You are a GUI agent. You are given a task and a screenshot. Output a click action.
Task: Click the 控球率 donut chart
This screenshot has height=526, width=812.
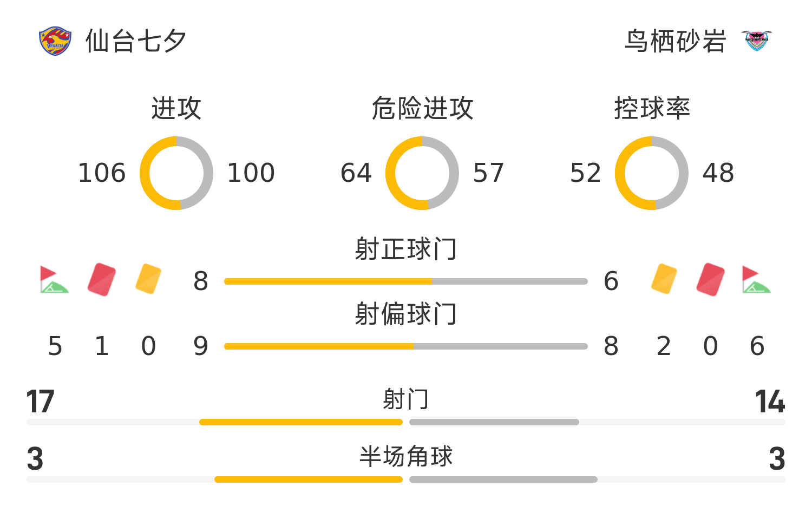coord(652,173)
